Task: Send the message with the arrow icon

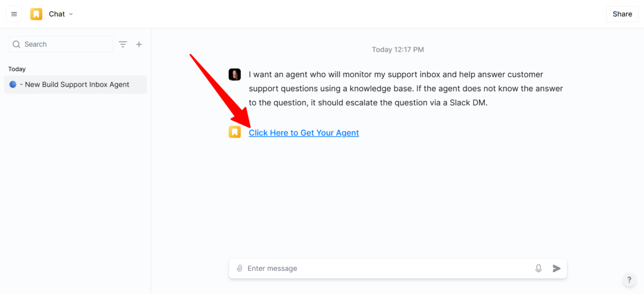Action: (x=557, y=268)
